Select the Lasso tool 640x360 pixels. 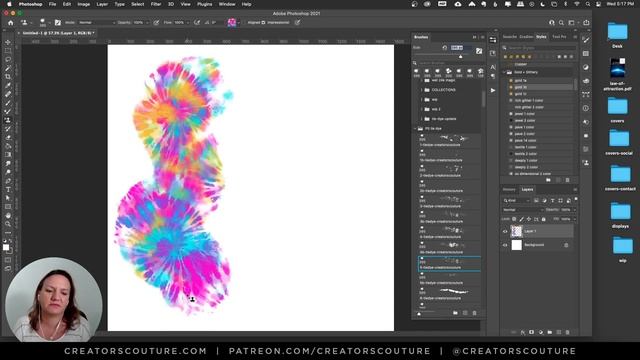pos(8,59)
